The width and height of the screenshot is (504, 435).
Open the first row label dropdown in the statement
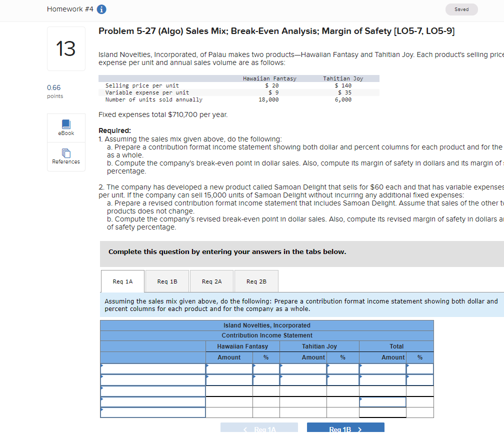(x=152, y=368)
